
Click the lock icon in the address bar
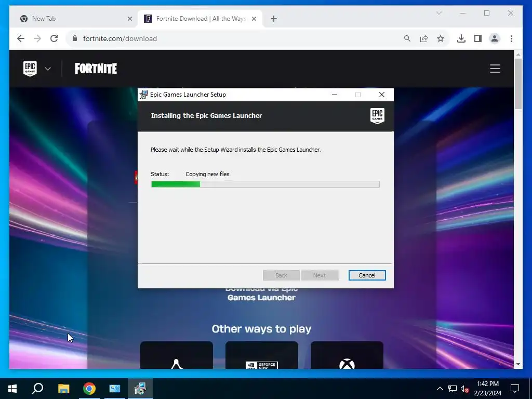pyautogui.click(x=75, y=38)
